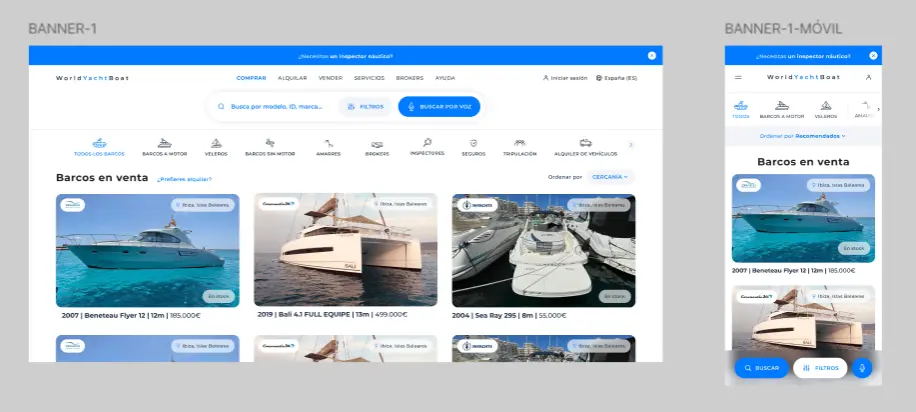This screenshot has width=916, height=412.
Task: Tap the mobile hamburger menu icon
Action: (738, 77)
